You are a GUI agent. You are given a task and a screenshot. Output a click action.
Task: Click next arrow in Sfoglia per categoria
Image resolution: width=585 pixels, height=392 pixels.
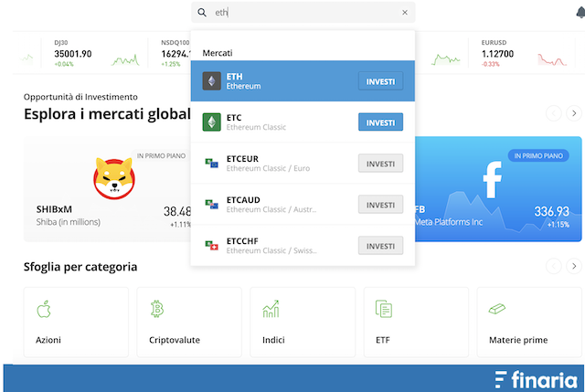[574, 266]
